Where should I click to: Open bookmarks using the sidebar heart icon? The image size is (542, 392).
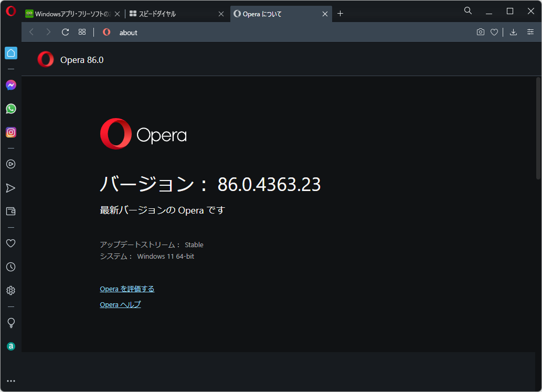tap(11, 243)
